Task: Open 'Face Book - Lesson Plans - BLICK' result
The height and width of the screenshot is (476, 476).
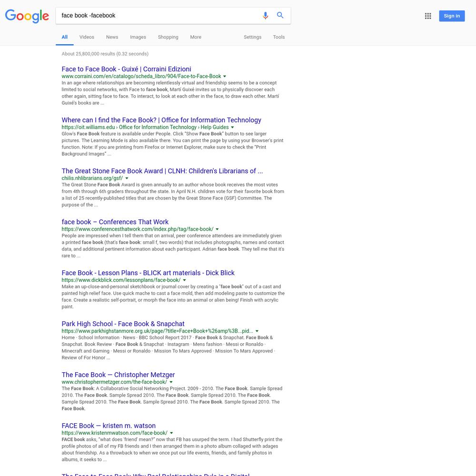Action: coord(148,273)
